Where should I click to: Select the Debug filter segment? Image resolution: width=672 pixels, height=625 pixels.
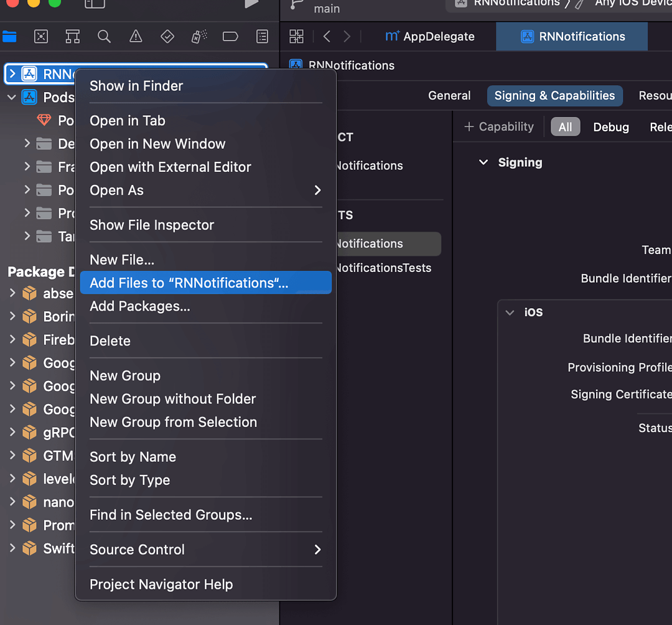tap(610, 126)
